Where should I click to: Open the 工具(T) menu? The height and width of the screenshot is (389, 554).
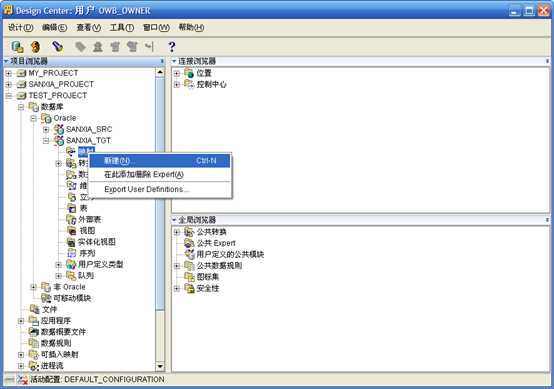pyautogui.click(x=122, y=28)
